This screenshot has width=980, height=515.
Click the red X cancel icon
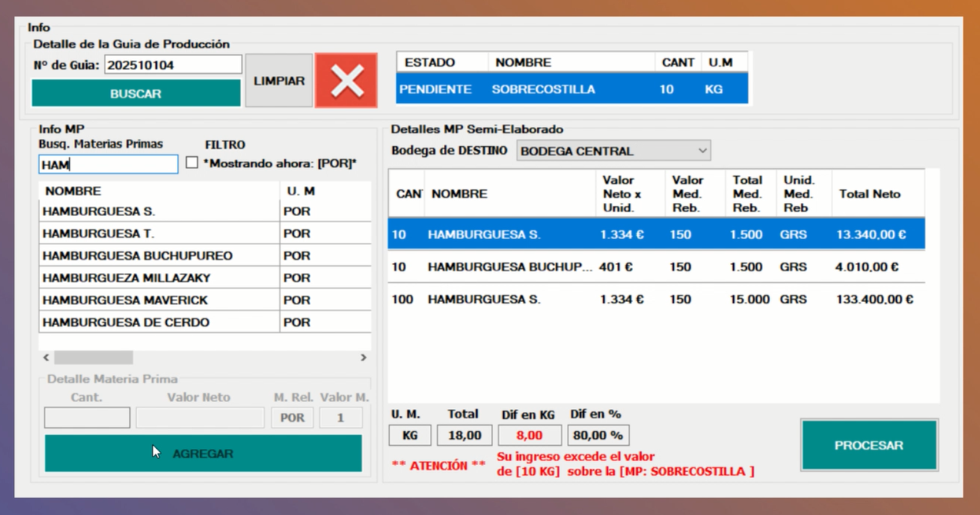(x=346, y=81)
